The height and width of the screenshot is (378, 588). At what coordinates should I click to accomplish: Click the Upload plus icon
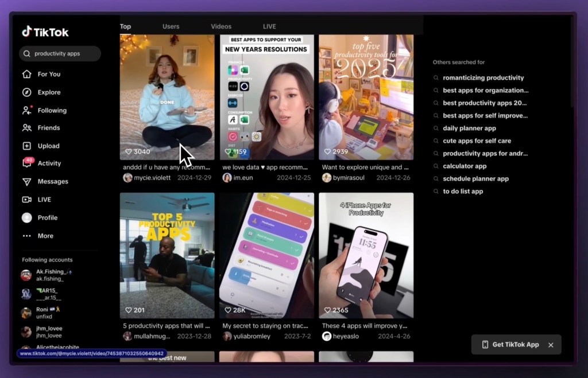[26, 146]
